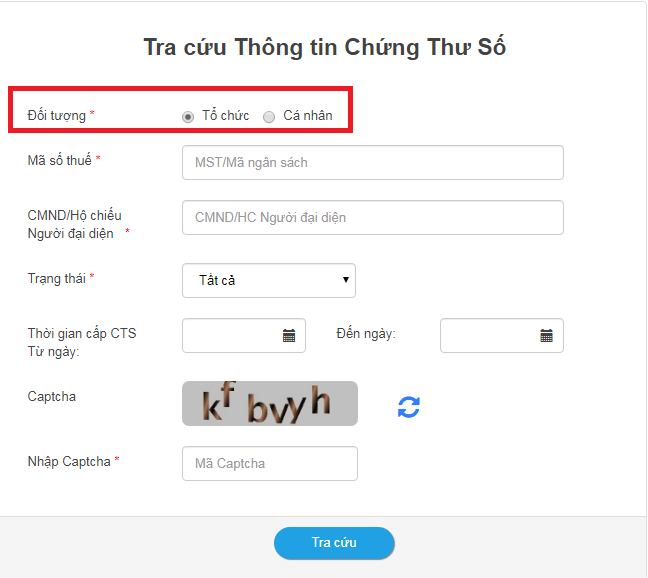
Task: Click the Trạng thái label
Action: [57, 278]
